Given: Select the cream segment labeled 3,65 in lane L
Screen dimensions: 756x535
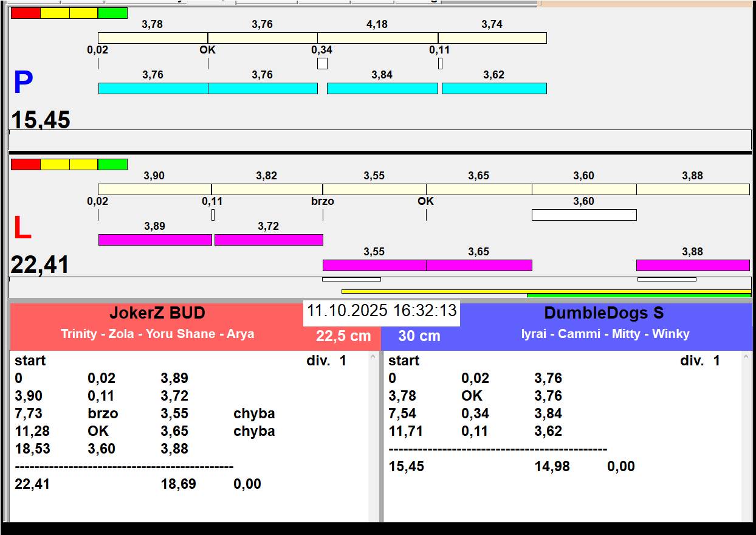Looking at the screenshot, I should (x=479, y=189).
